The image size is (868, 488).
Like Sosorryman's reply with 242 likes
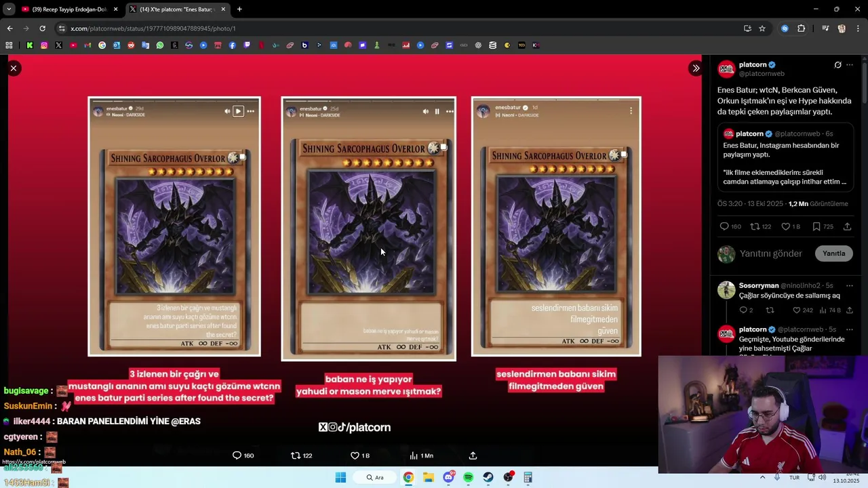tap(797, 310)
